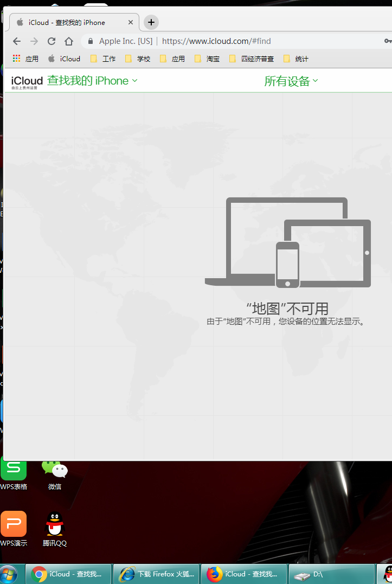Open the iCloud bookmark link
The image size is (392, 584).
tap(64, 59)
